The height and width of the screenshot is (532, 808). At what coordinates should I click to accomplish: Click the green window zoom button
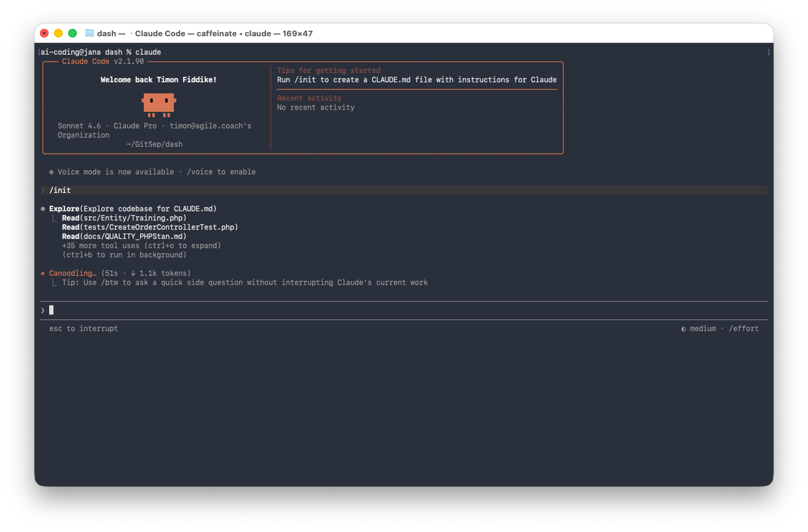(73, 33)
